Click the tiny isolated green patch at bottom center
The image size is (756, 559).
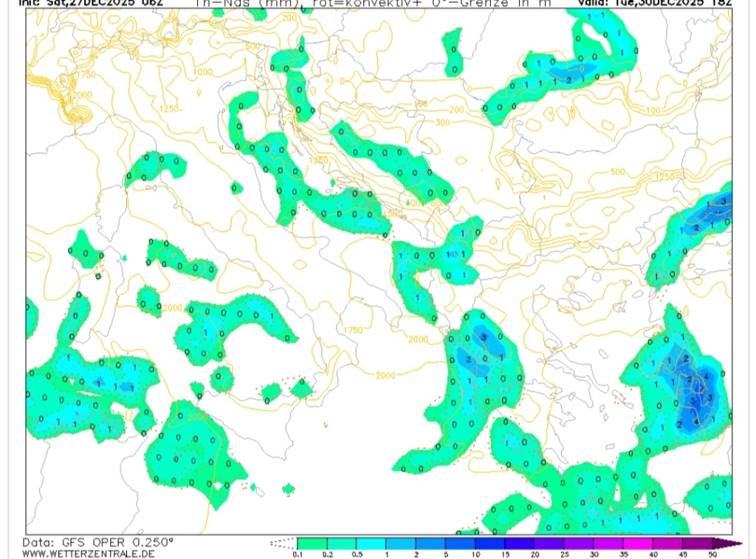click(288, 488)
